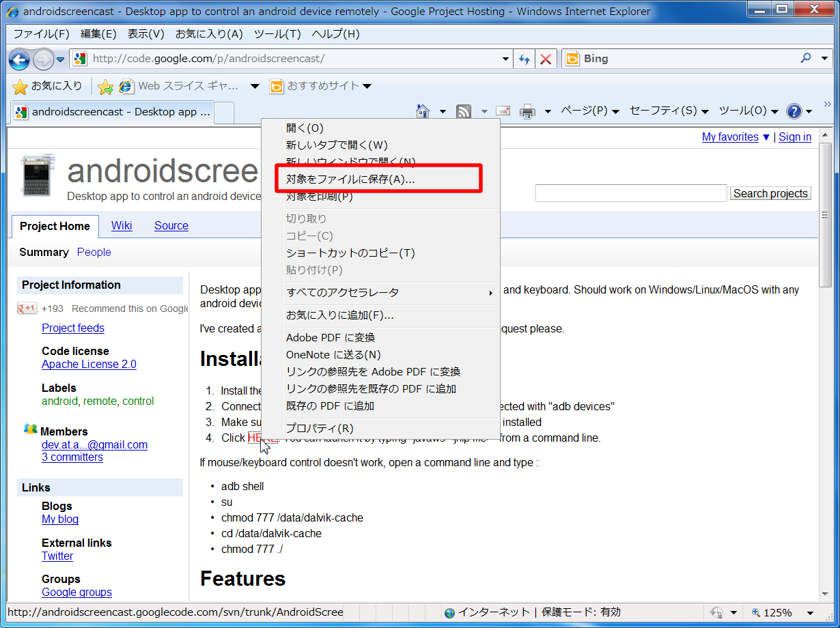Click the blue Help question mark icon
The height and width of the screenshot is (628, 840).
[x=794, y=111]
